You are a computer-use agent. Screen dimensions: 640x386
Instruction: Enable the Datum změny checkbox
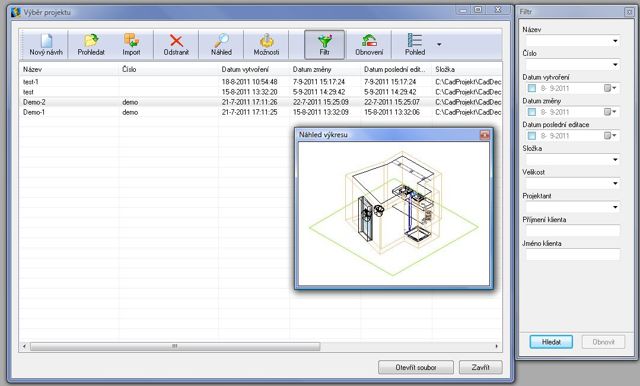pos(531,112)
